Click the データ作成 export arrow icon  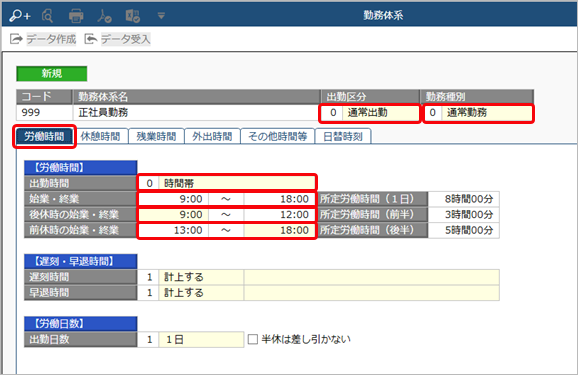[16, 39]
